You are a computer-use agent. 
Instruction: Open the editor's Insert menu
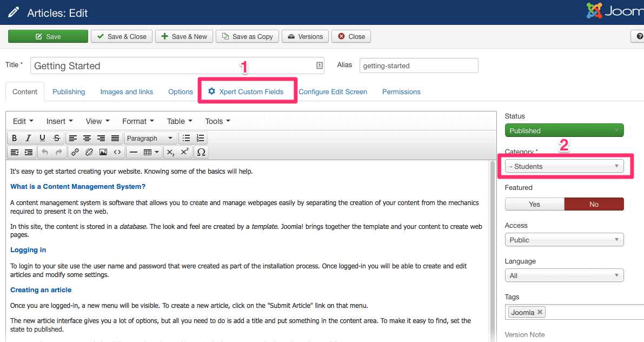[59, 121]
